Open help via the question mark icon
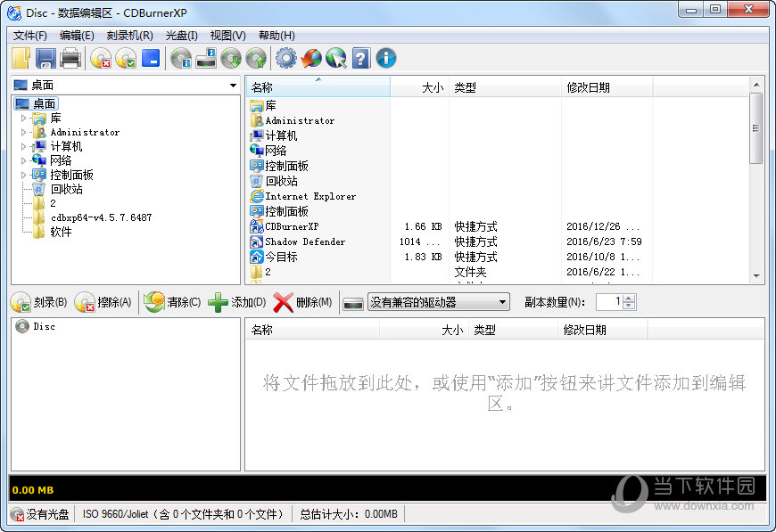This screenshot has width=776, height=532. tap(361, 58)
